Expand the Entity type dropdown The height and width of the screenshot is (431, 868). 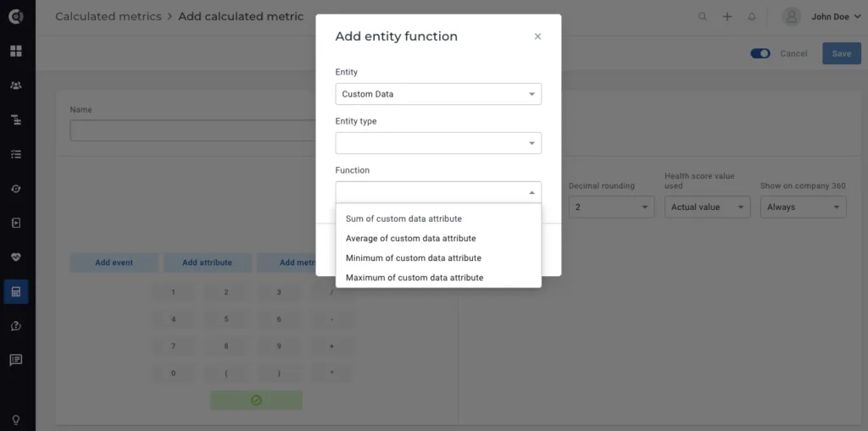pos(438,143)
